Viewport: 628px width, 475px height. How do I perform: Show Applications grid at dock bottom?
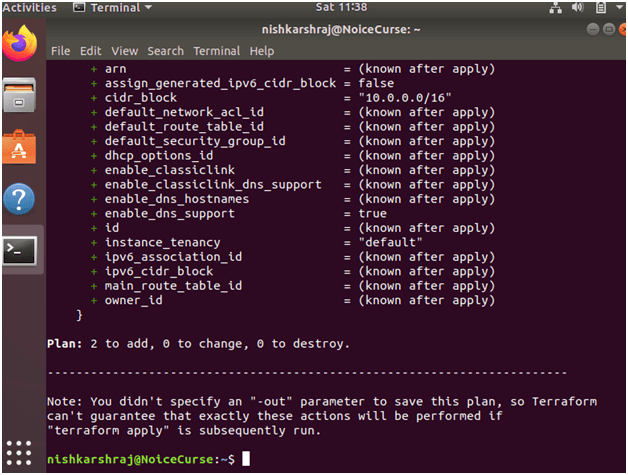(19, 452)
